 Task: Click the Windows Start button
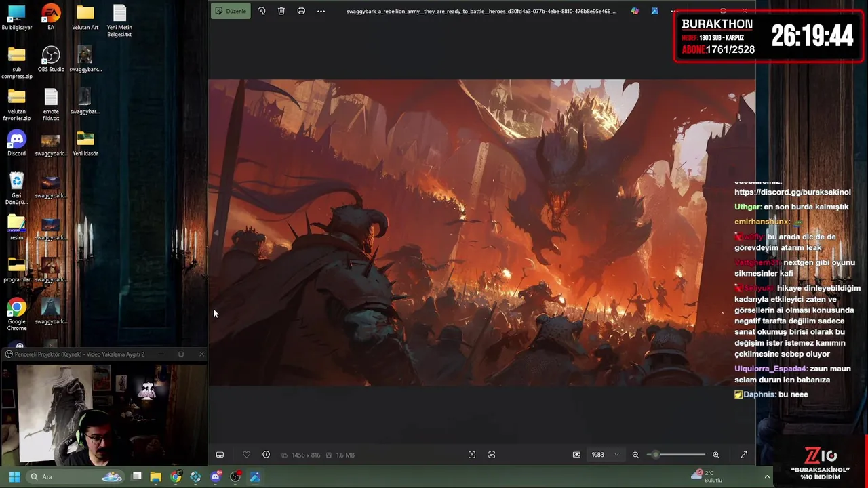14,476
